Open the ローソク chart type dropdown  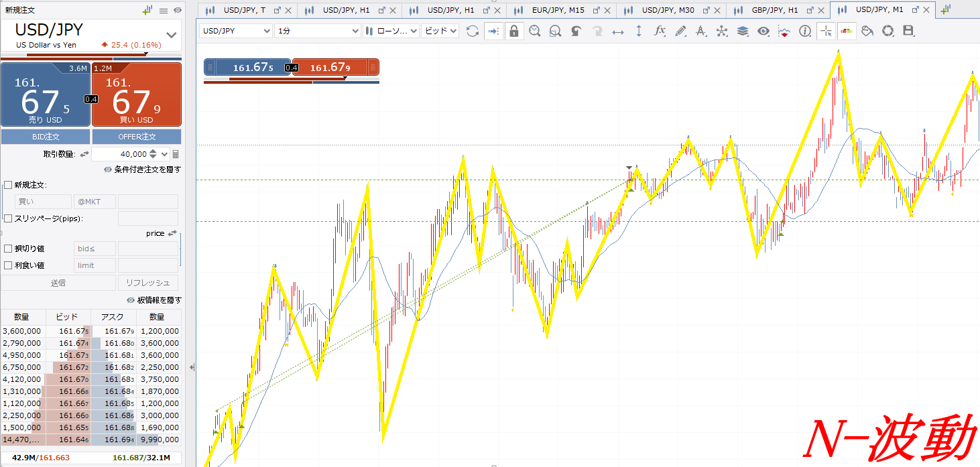(391, 31)
